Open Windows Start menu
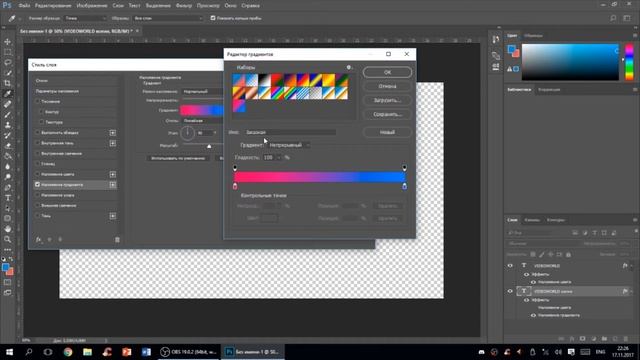Viewport: 640px width, 360px height. click(9, 352)
